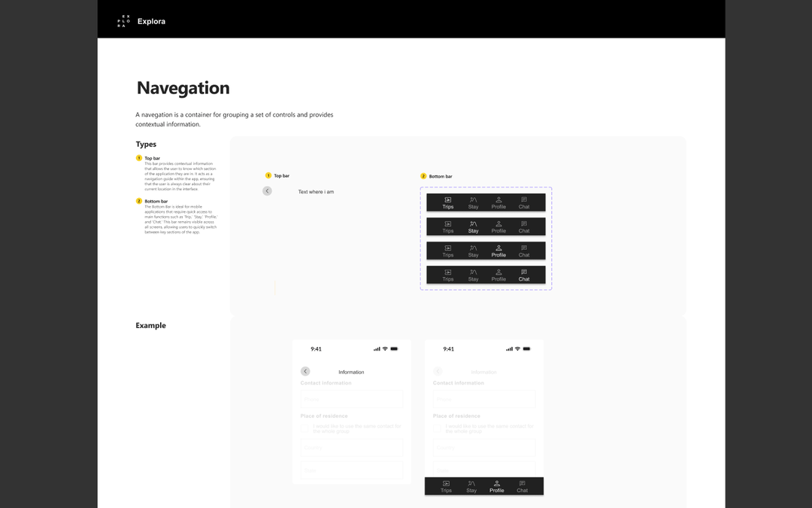Viewport: 812px width, 508px height.
Task: Check the group contact checkbox on the right phone
Action: pyautogui.click(x=437, y=427)
